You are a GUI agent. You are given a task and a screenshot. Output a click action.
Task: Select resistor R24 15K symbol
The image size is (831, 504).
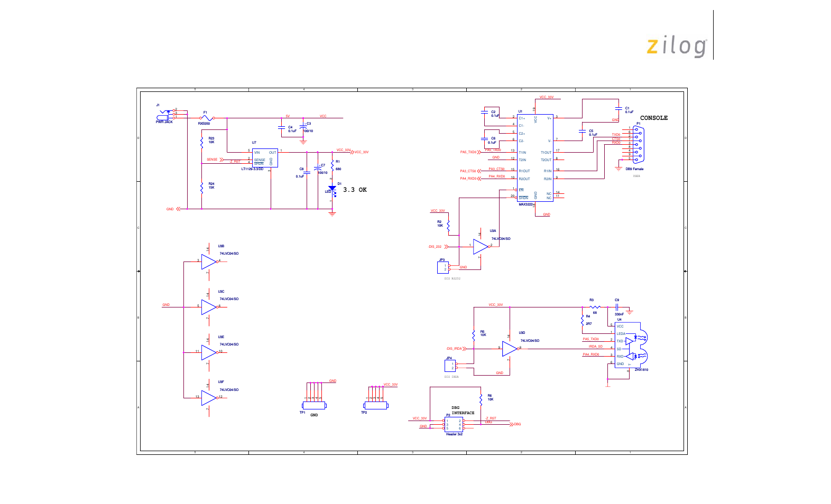pyautogui.click(x=202, y=187)
